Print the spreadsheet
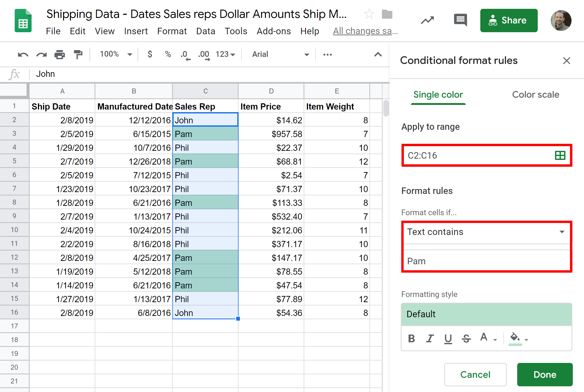The image size is (584, 392). [60, 55]
